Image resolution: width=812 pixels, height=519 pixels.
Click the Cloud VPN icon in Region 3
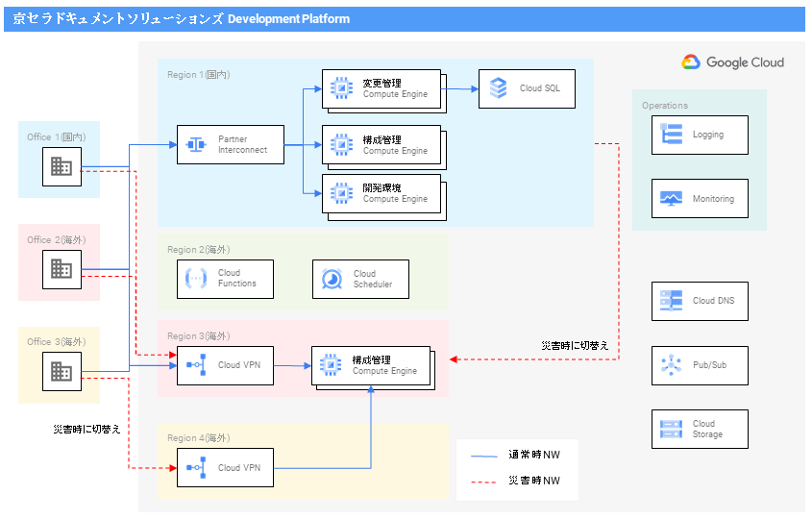tap(196, 365)
